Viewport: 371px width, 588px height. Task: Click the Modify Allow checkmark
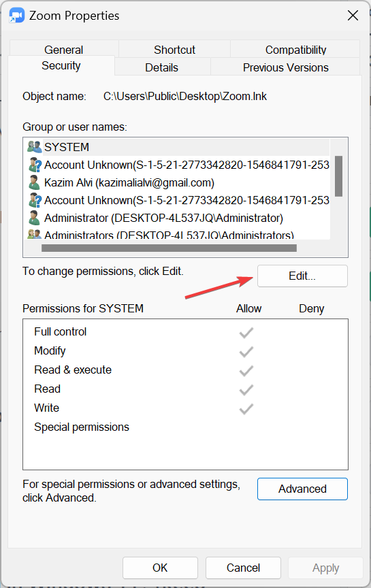pyautogui.click(x=246, y=352)
